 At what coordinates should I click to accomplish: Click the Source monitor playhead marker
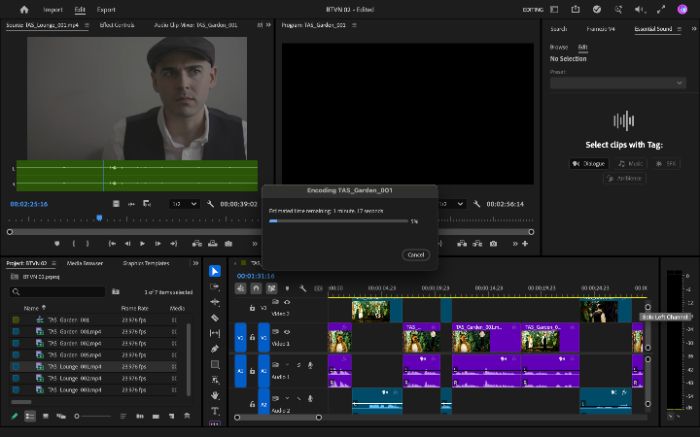pyautogui.click(x=99, y=218)
